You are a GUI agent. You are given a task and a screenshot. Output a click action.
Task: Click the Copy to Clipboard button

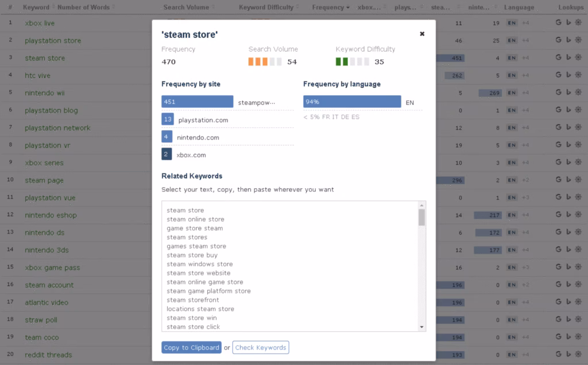191,347
